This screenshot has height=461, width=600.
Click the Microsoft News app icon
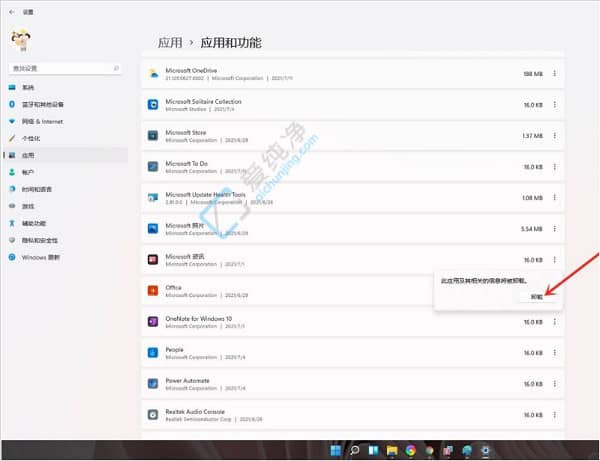(x=153, y=259)
